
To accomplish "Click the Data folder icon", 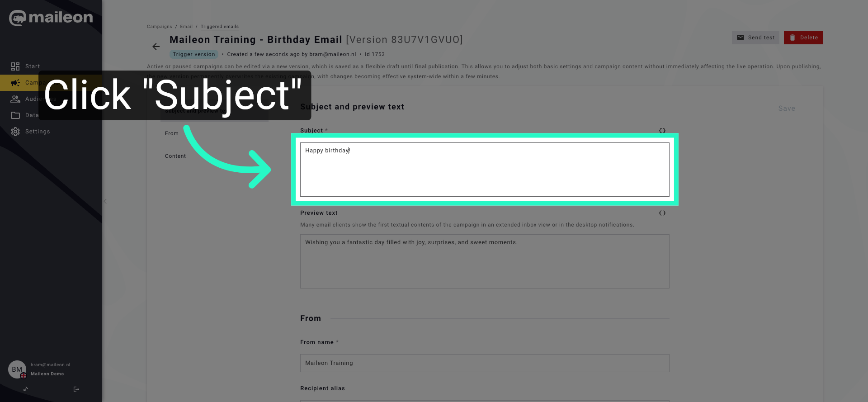I will pyautogui.click(x=15, y=115).
